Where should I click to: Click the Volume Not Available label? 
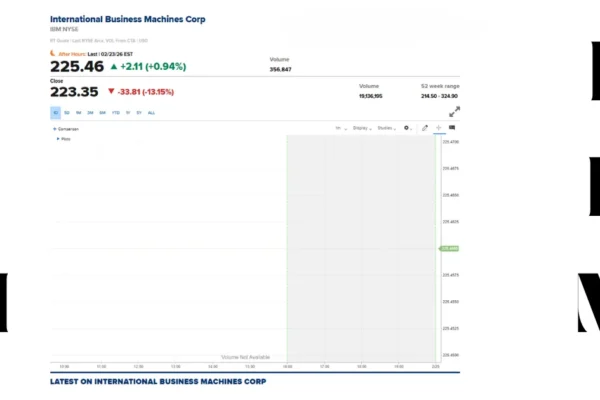[246, 357]
